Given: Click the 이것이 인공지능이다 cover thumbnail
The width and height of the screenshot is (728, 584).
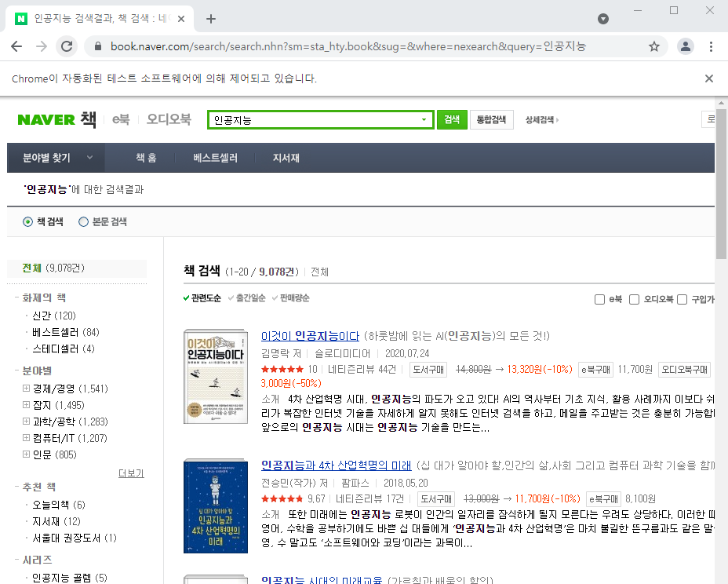Looking at the screenshot, I should coord(216,376).
